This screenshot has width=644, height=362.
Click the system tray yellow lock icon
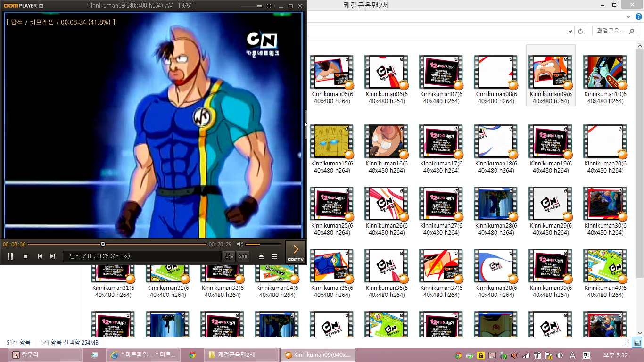coord(480,355)
